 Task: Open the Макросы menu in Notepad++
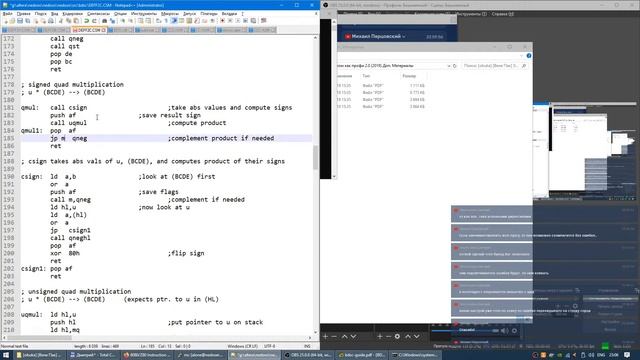pyautogui.click(x=170, y=13)
